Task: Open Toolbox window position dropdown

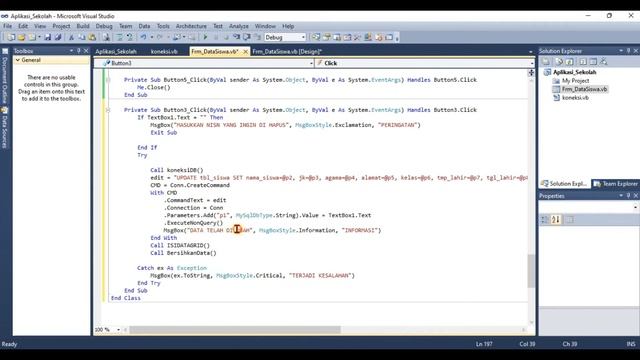Action: (x=71, y=51)
